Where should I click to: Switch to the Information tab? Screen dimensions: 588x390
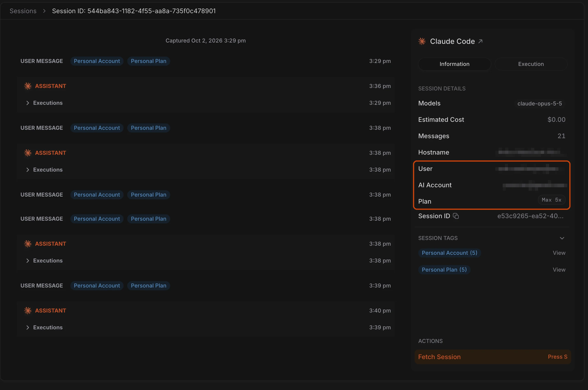coord(454,64)
